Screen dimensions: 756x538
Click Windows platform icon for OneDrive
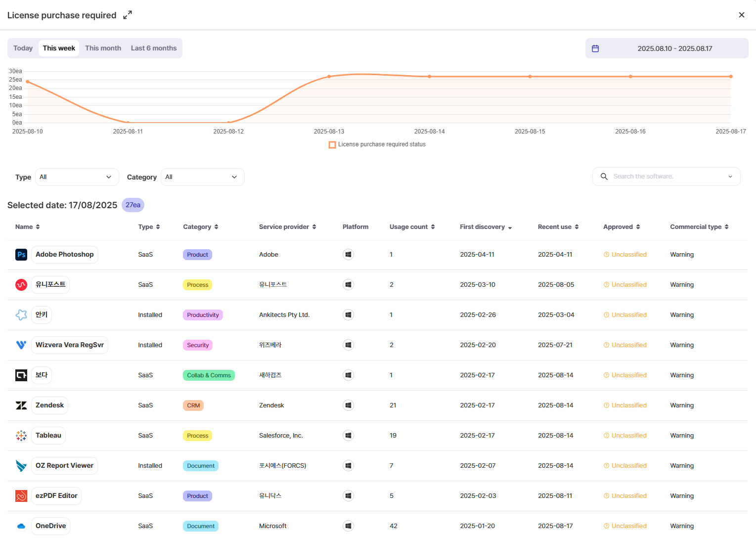pos(349,526)
